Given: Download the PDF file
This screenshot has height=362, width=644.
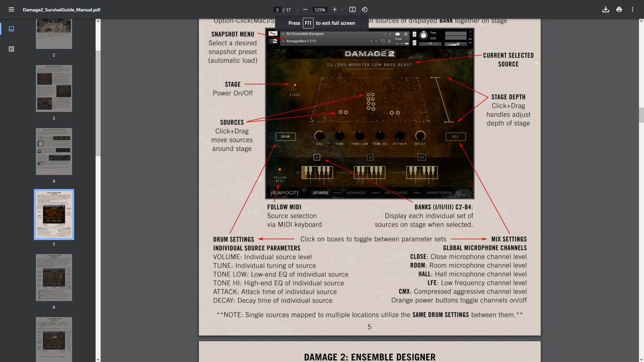Looking at the screenshot, I should pyautogui.click(x=605, y=9).
